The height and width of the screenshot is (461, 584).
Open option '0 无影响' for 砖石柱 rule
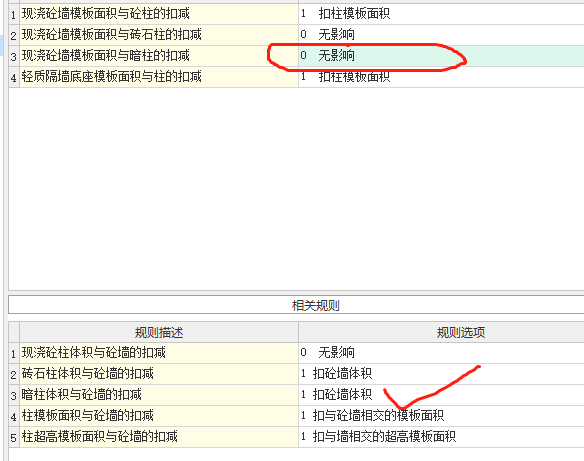coord(441,35)
